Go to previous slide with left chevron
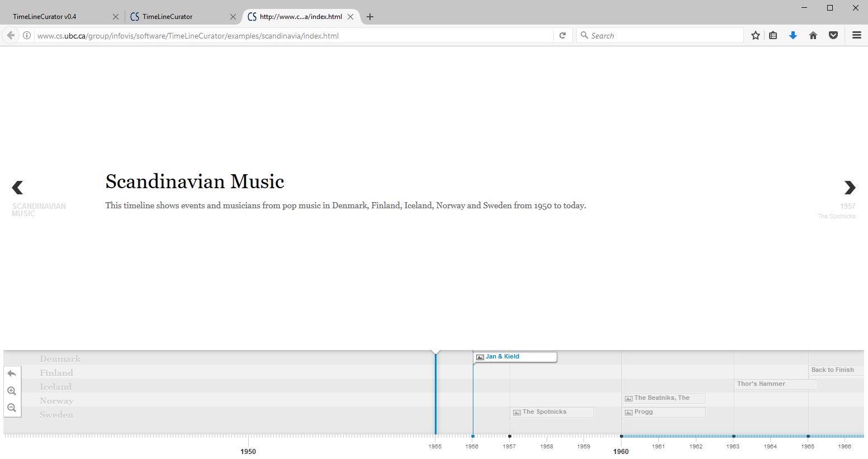Image resolution: width=868 pixels, height=459 pixels. click(x=18, y=188)
